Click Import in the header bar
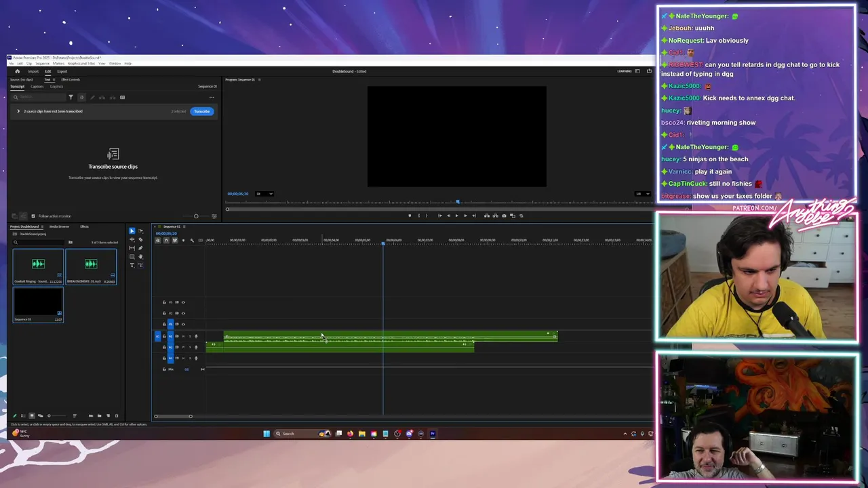The height and width of the screenshot is (488, 868). 33,71
